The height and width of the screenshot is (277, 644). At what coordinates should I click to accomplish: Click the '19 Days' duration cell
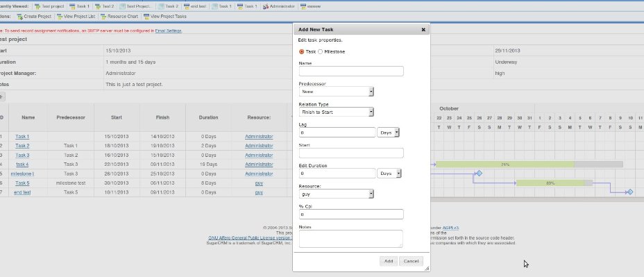208,165
